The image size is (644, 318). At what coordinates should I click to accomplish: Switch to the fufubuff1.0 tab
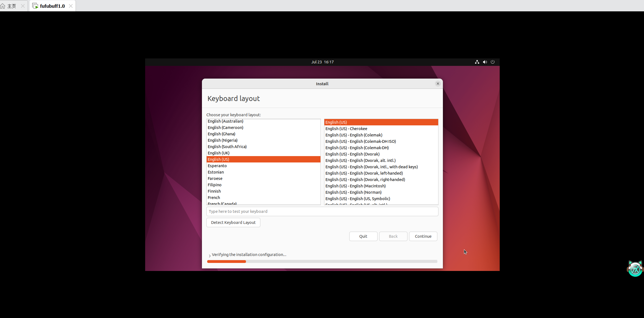[52, 6]
